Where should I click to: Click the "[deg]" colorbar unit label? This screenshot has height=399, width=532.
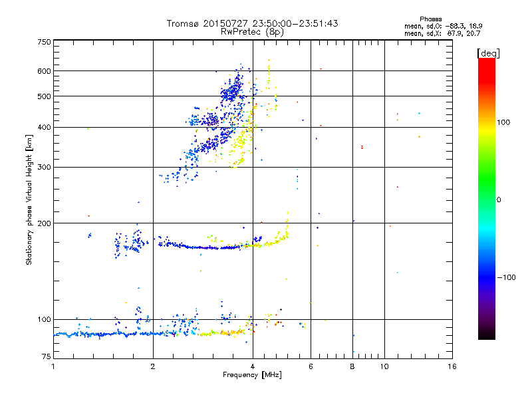pos(488,53)
